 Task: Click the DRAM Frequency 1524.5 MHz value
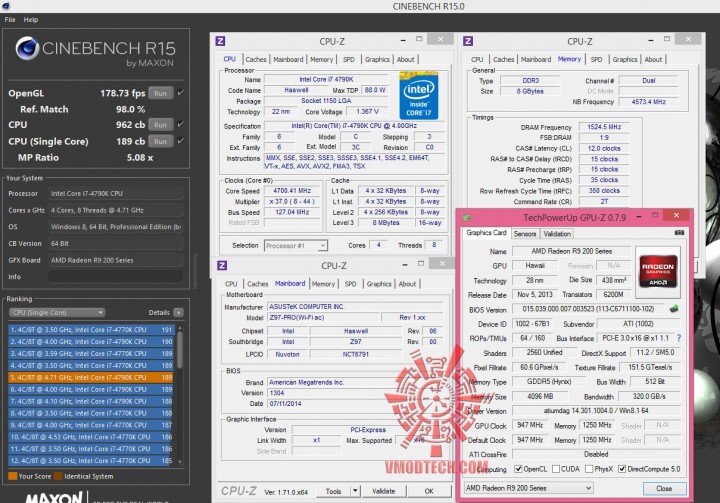coord(604,126)
